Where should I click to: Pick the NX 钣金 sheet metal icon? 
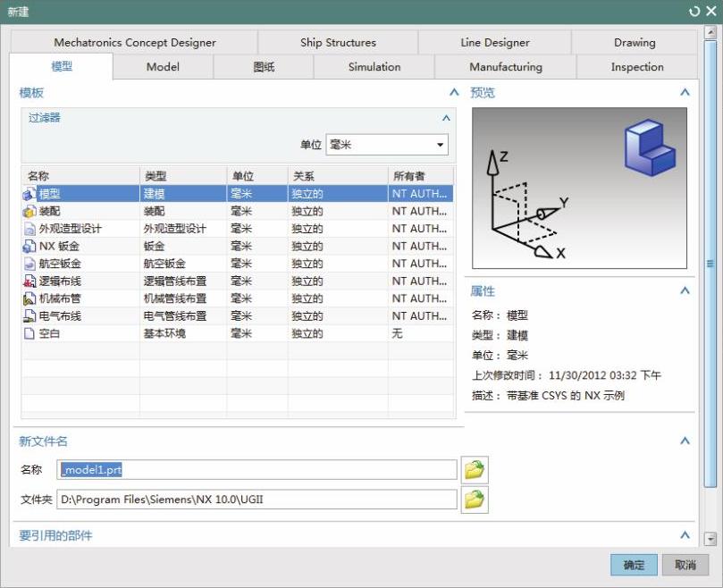(29, 246)
